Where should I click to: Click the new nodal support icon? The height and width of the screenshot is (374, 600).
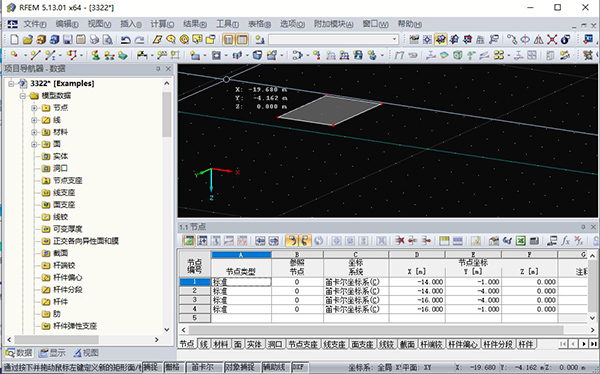tap(96, 56)
